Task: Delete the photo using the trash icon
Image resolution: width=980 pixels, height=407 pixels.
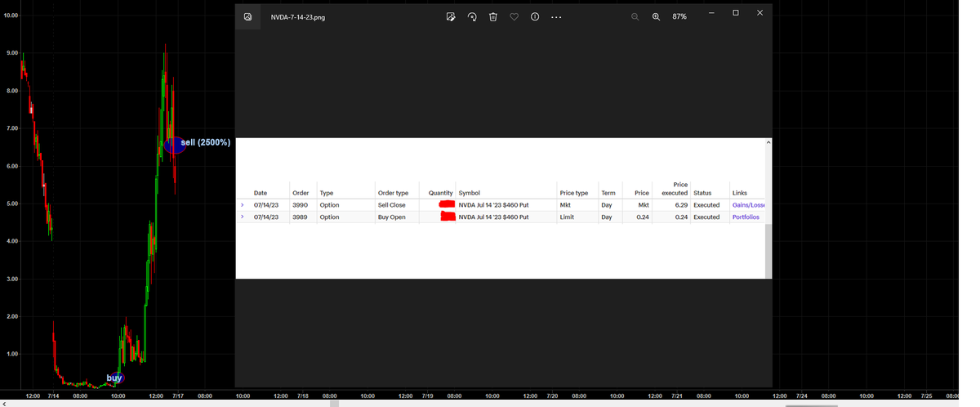Action: (x=492, y=16)
